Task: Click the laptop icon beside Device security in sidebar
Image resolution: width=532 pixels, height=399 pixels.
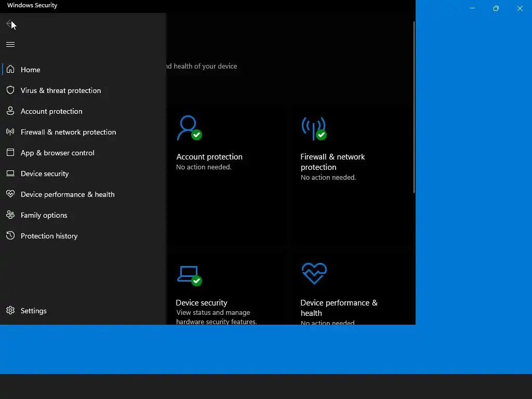Action: 10,174
